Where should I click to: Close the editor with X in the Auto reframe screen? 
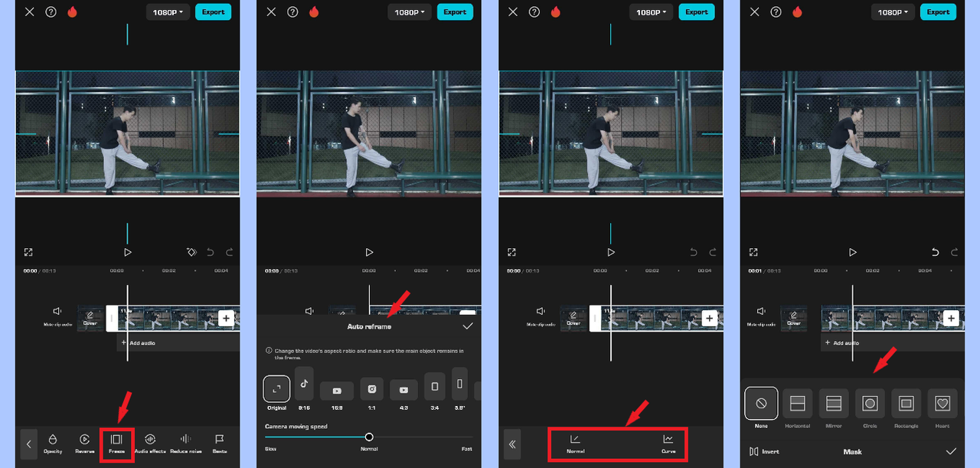coord(271,12)
